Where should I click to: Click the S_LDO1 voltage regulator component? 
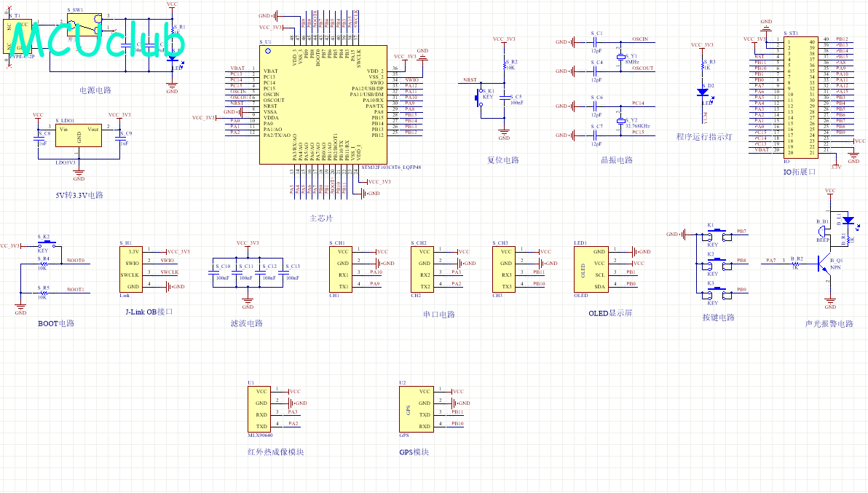coord(79,135)
